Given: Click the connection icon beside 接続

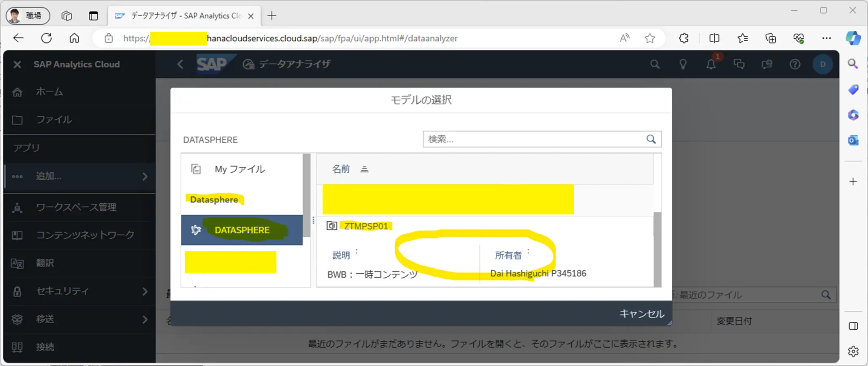Looking at the screenshot, I should [x=17, y=347].
